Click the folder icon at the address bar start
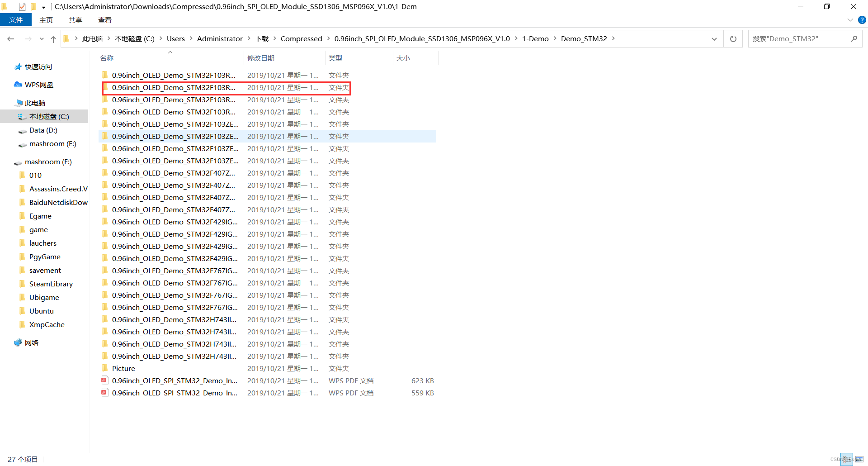Viewport: 868px width, 466px height. (66, 39)
